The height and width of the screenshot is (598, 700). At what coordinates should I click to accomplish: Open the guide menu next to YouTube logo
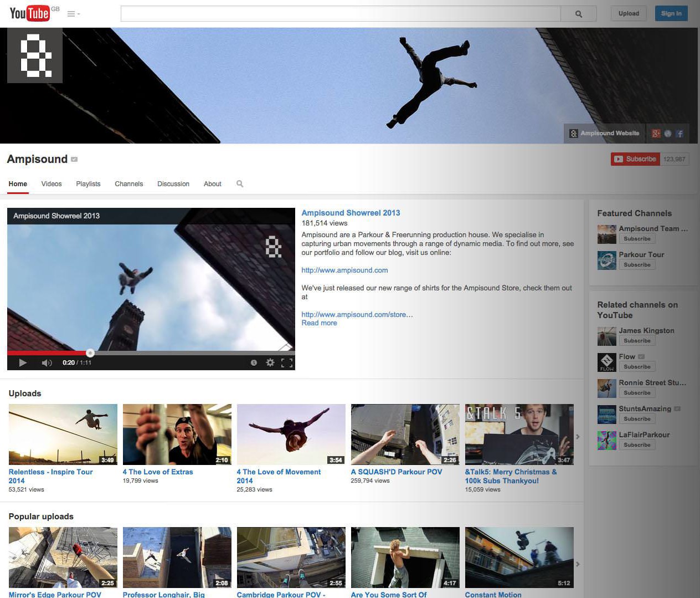(74, 14)
